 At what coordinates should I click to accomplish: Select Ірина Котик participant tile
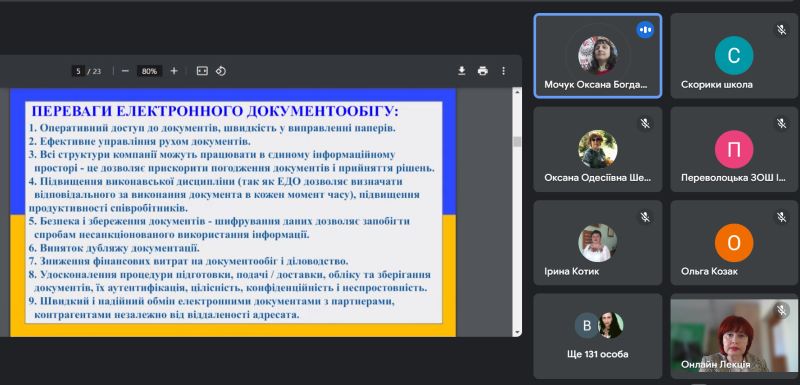(x=597, y=242)
